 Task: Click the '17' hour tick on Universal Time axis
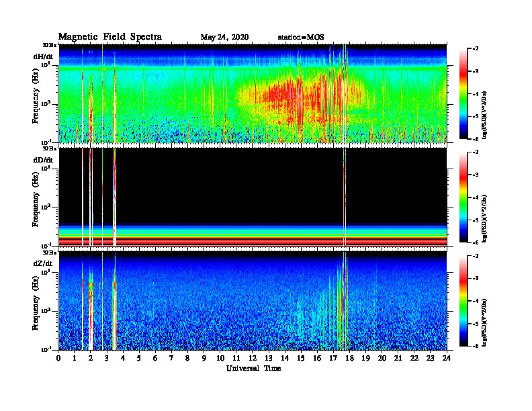pos(334,358)
